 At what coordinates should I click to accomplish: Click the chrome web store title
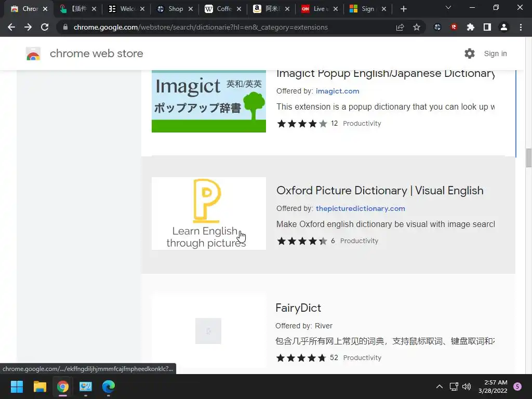click(x=96, y=54)
